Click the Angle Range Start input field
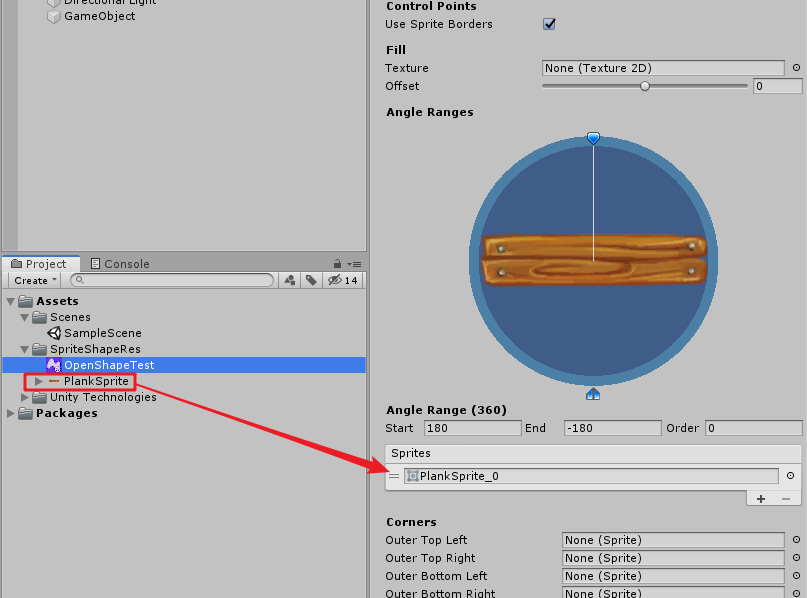Screen dimensions: 807x598 pyautogui.click(x=472, y=428)
